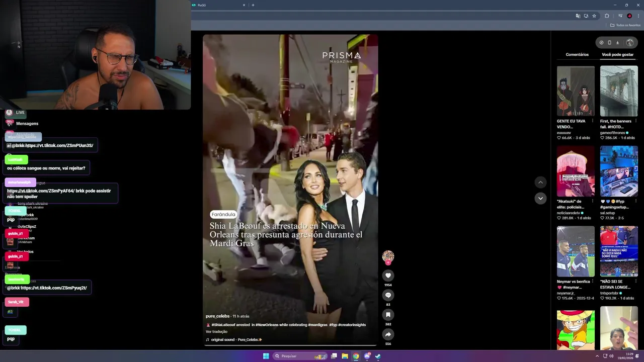
Task: Open a new browser tab
Action: [253, 5]
